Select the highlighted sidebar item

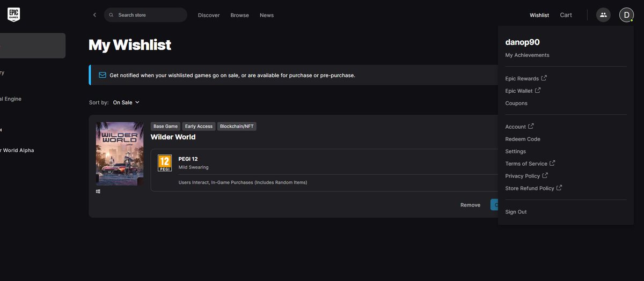click(x=33, y=46)
